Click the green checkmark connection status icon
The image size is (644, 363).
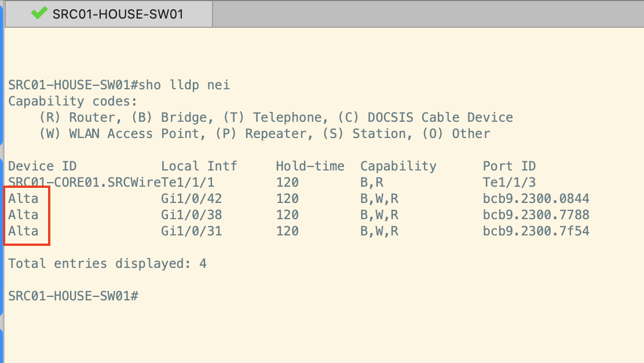pos(39,13)
